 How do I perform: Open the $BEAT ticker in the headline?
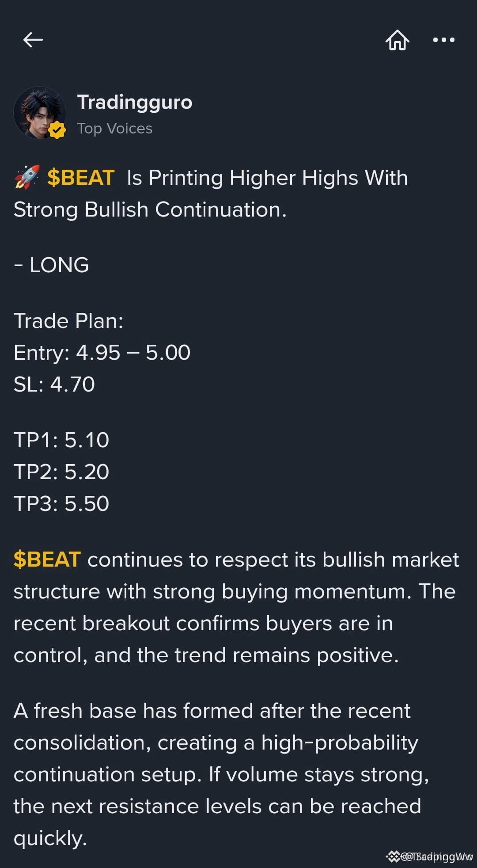click(x=81, y=178)
